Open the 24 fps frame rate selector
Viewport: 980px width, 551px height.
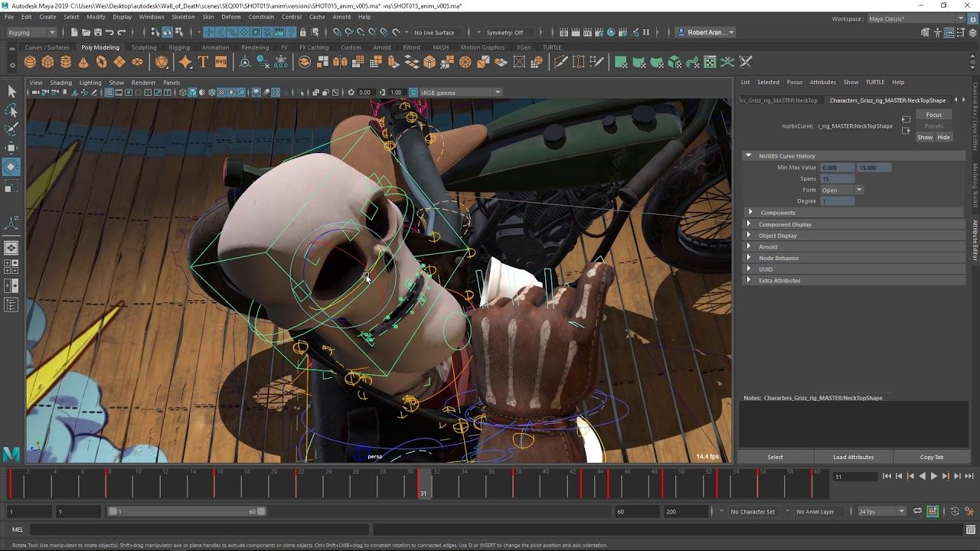pos(879,511)
